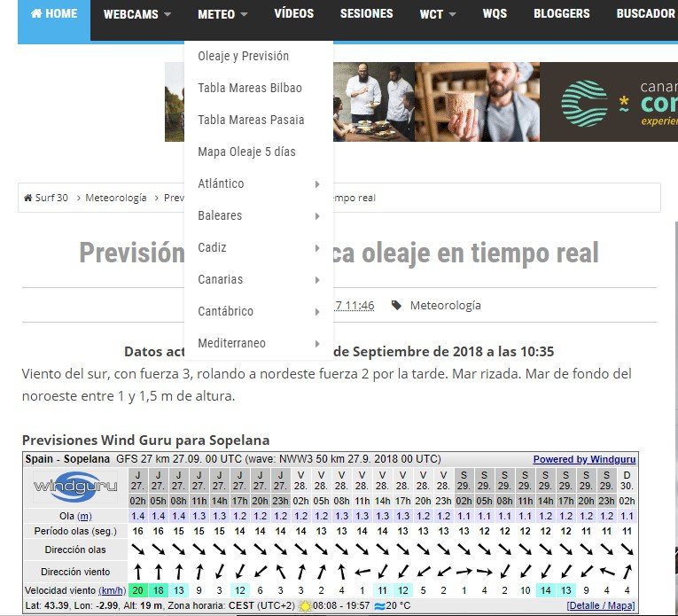Collapse the METEO dropdown menu
Screen dimensions: 678x616
pyautogui.click(x=222, y=14)
